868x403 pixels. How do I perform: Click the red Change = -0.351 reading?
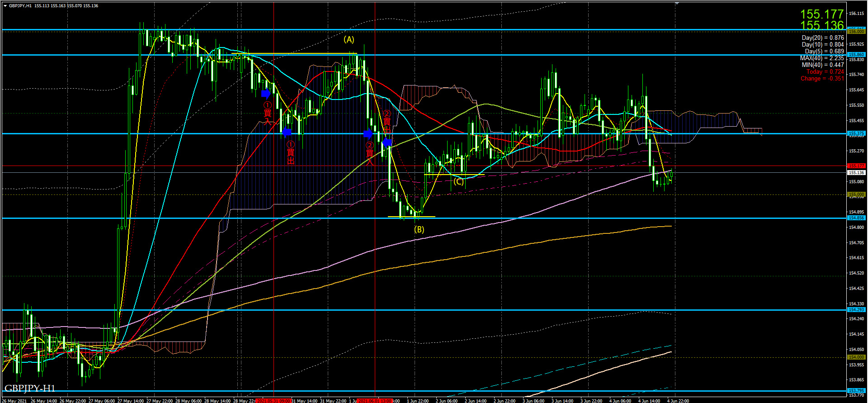point(822,78)
